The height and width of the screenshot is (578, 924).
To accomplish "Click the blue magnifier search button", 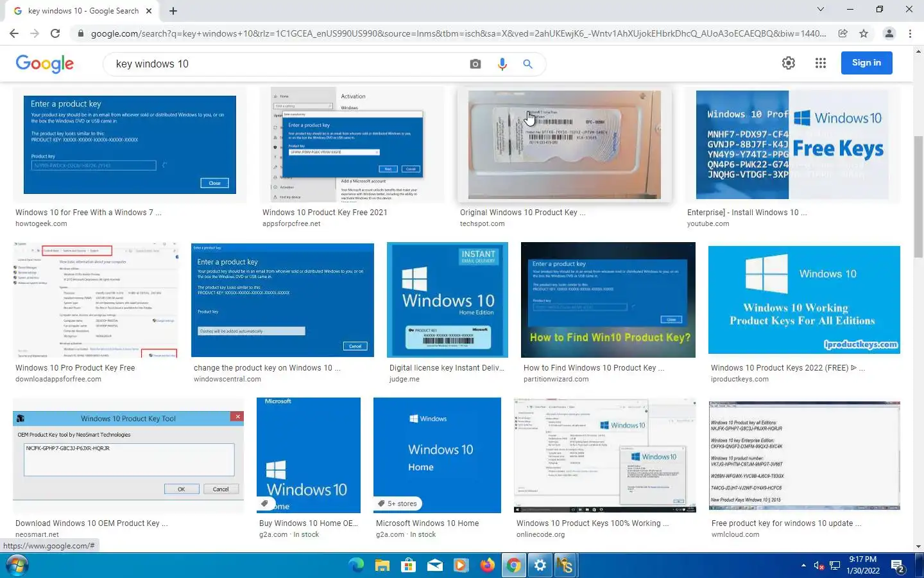I will (527, 64).
